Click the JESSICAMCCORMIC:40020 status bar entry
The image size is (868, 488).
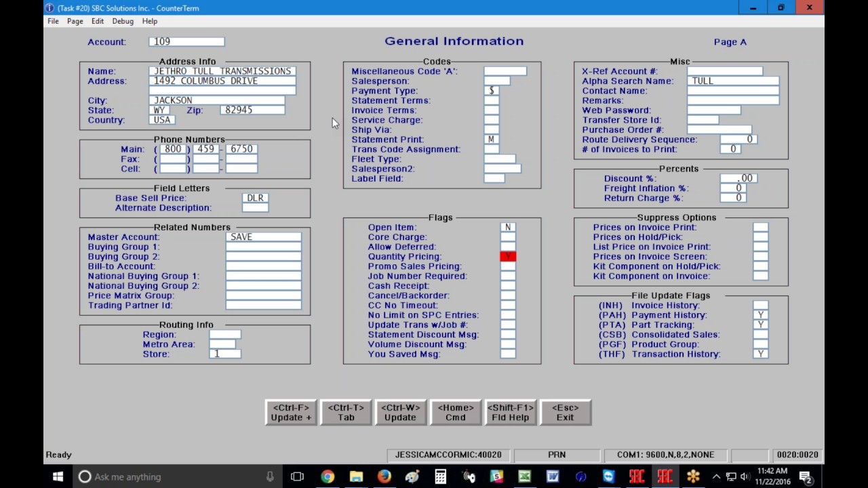point(448,455)
